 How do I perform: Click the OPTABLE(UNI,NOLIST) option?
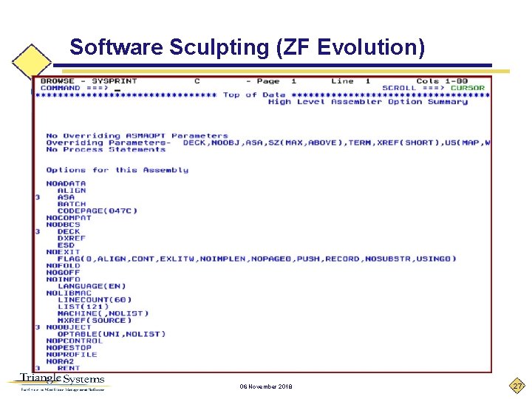click(x=112, y=334)
